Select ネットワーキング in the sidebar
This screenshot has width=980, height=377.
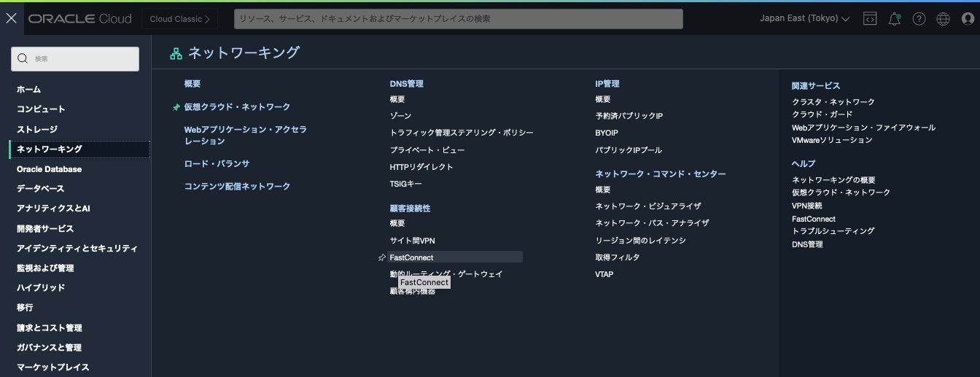click(79, 149)
